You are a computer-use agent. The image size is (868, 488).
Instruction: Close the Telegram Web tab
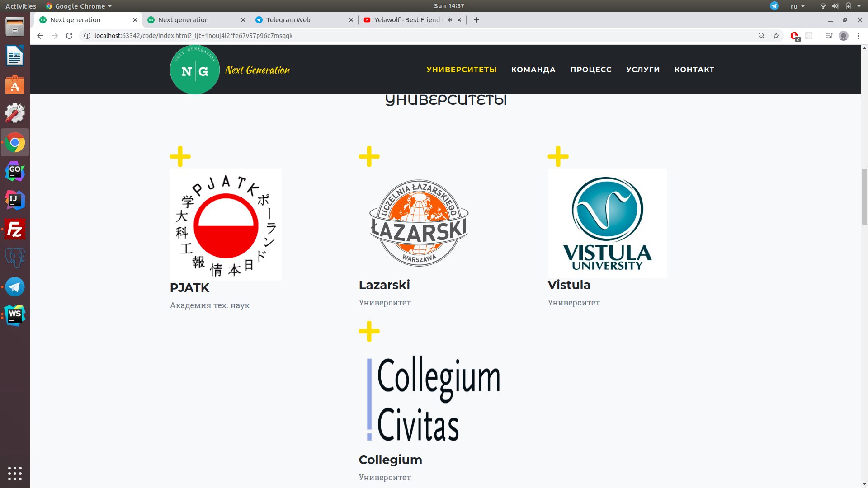tap(351, 20)
